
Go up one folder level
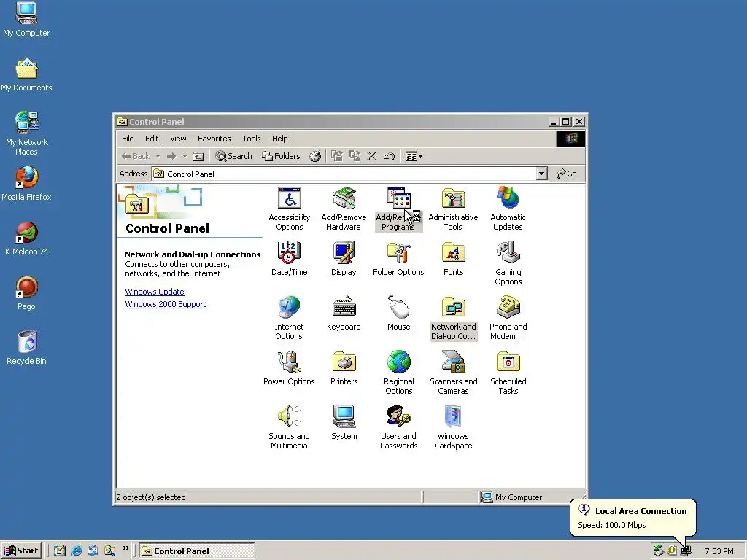[x=198, y=156]
